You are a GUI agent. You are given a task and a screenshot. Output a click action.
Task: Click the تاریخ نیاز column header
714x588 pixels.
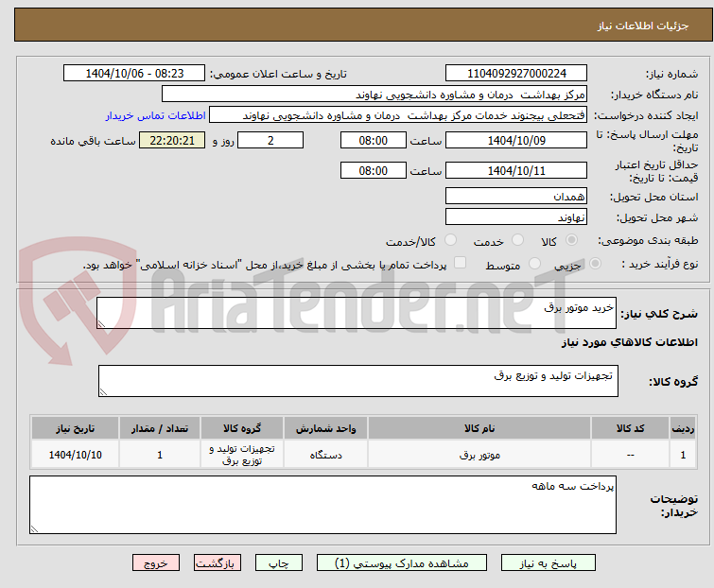tap(75, 428)
